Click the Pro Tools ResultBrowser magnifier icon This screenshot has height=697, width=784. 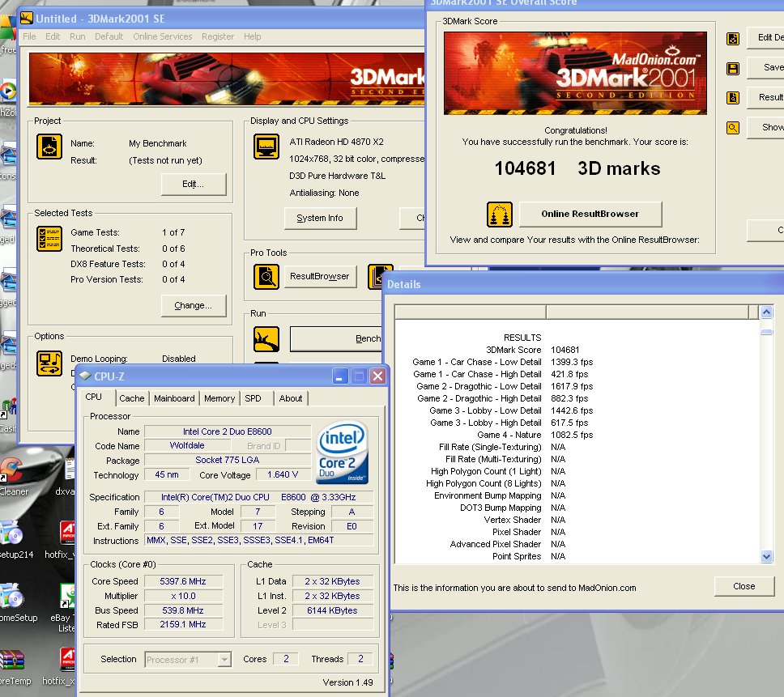tap(266, 276)
